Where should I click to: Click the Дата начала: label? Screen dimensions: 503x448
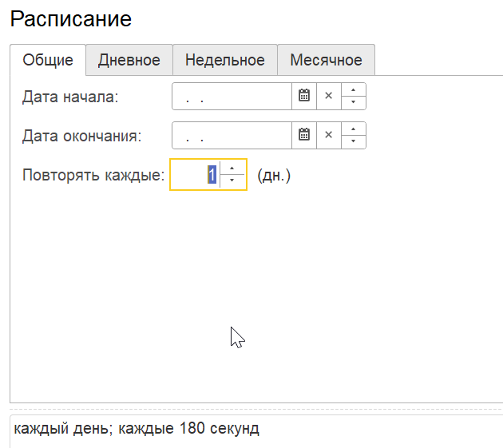[x=70, y=97]
